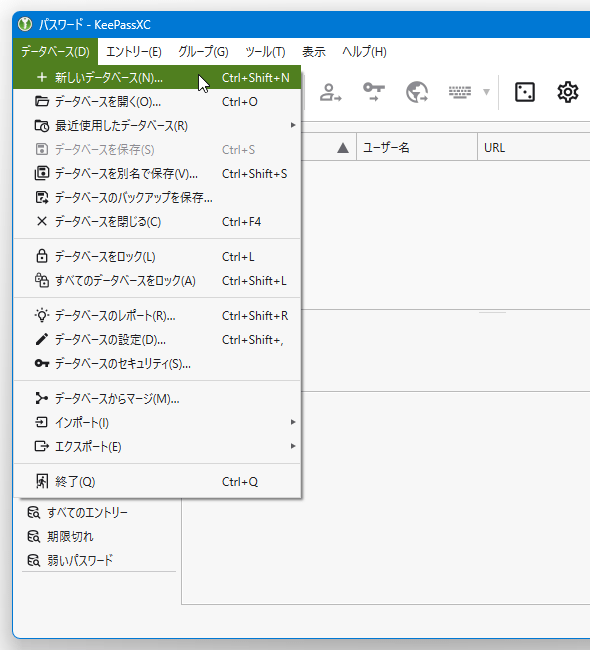The image size is (590, 650).
Task: Click the copy URL globe toolbar icon
Action: tap(417, 92)
